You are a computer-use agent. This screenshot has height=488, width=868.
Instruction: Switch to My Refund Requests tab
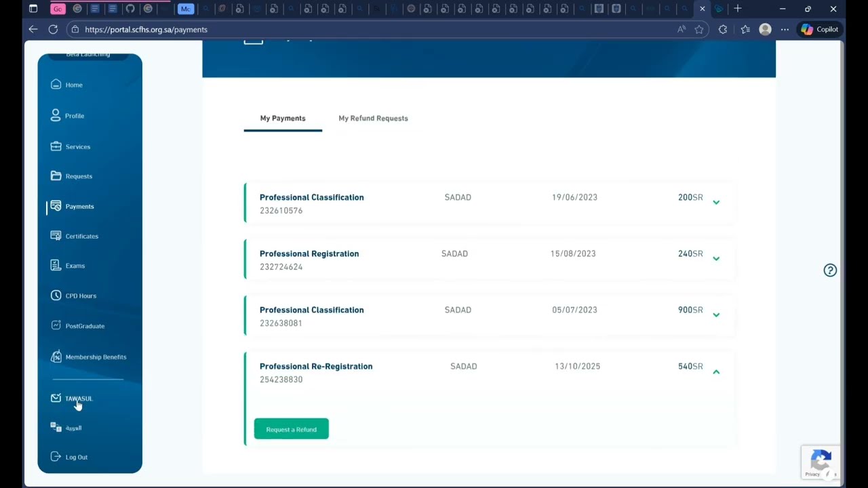(x=373, y=118)
